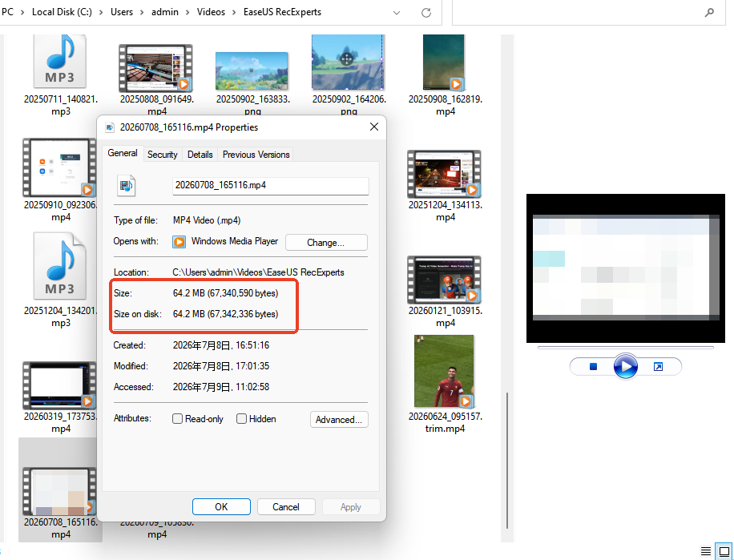The image size is (734, 560).
Task: Select the 20260121_103915.mp4 video thumbnail
Action: coord(444,280)
